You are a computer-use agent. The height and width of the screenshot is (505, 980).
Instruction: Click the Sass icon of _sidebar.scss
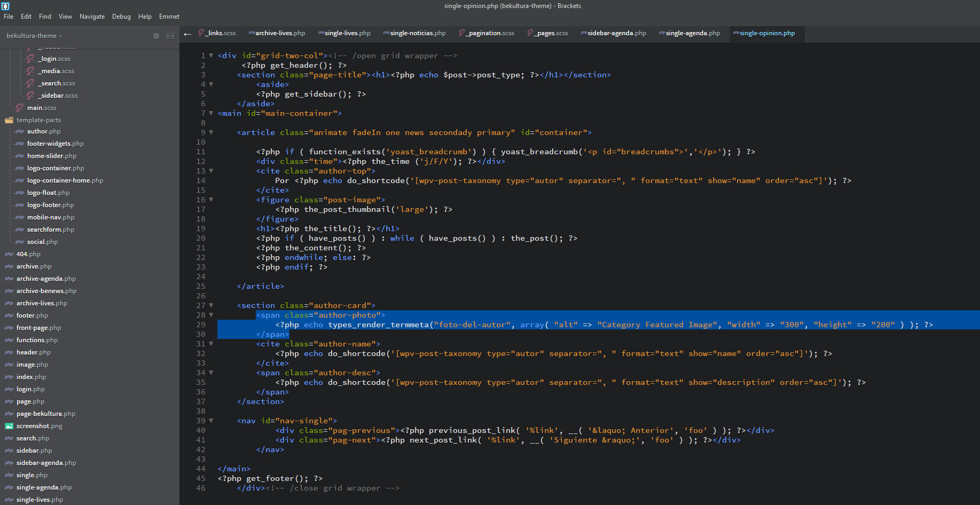coord(30,96)
